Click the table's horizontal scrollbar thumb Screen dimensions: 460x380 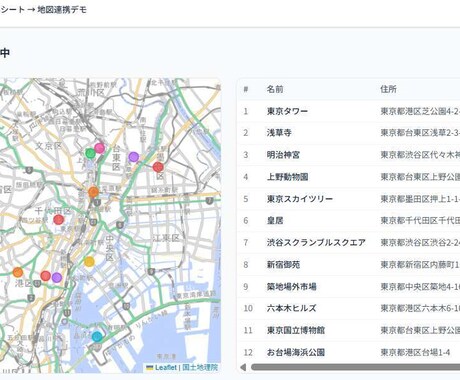click(355, 367)
